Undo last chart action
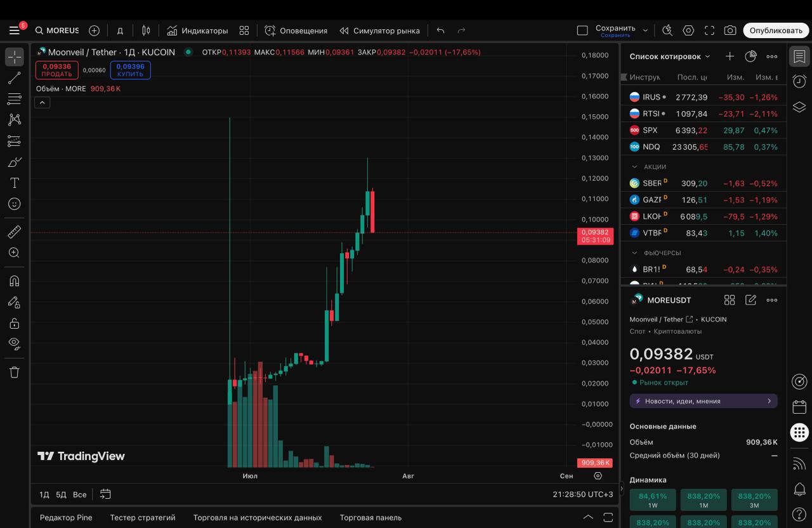812x528 pixels. pos(440,30)
